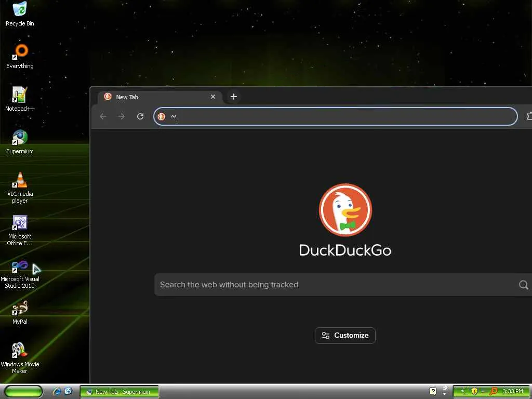
Task: Go forward with the browser Forward arrow
Action: click(122, 116)
